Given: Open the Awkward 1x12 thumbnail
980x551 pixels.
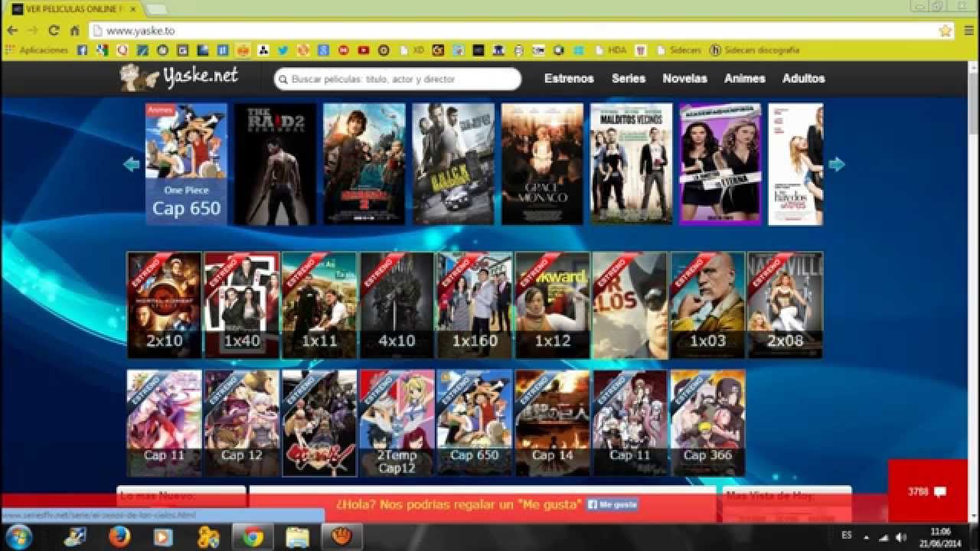Looking at the screenshot, I should click(553, 305).
